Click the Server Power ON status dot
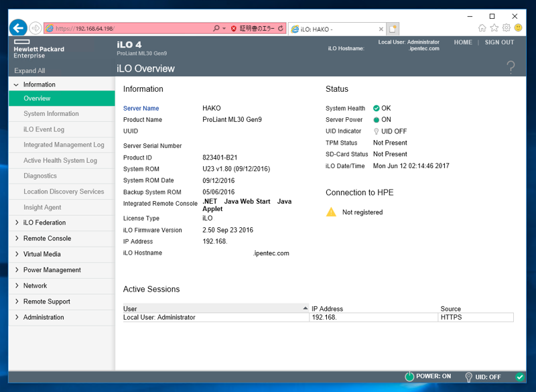The height and width of the screenshot is (392, 536). [377, 120]
